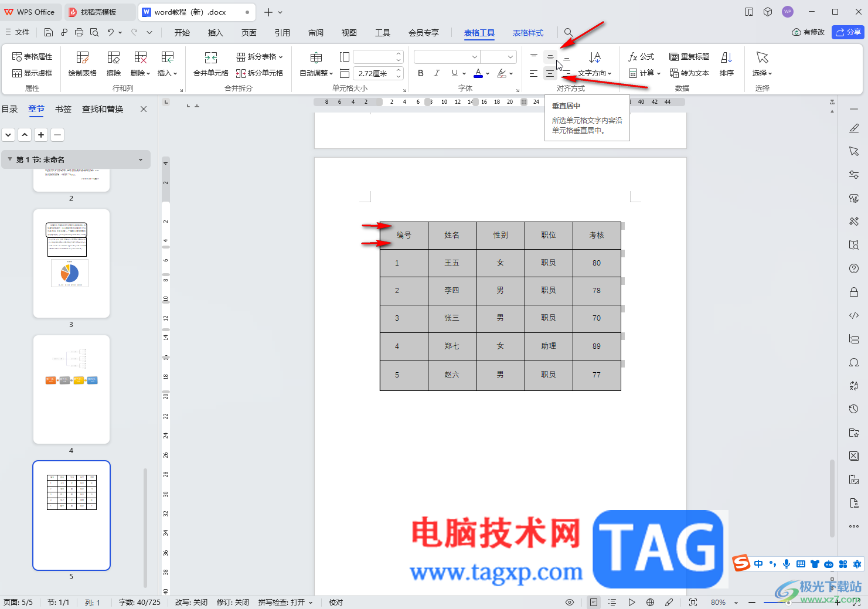This screenshot has width=868, height=609.
Task: Align cell text to bottom
Action: pyautogui.click(x=566, y=58)
